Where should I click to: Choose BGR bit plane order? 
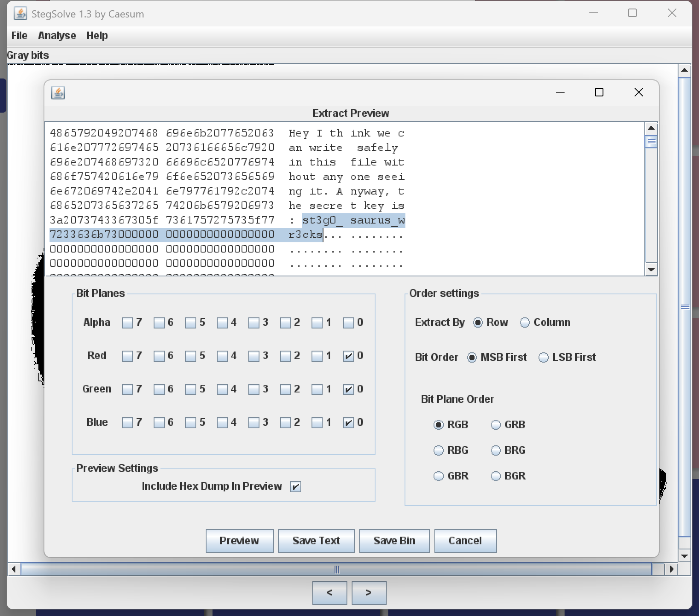tap(495, 476)
